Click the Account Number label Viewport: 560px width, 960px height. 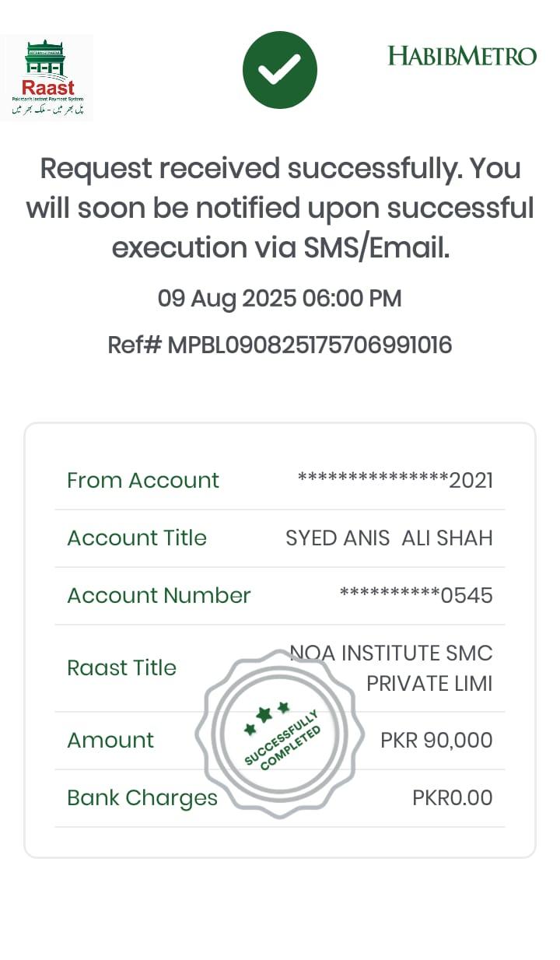[x=159, y=595]
